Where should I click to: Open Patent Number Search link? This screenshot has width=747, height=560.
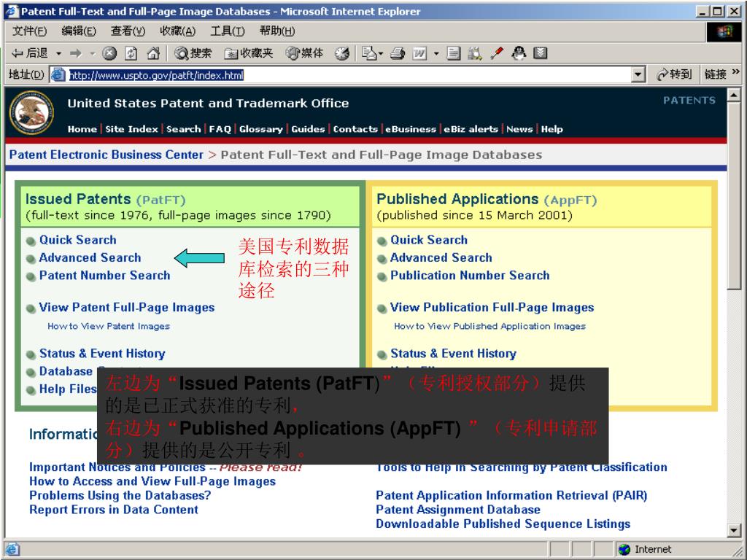click(x=105, y=275)
